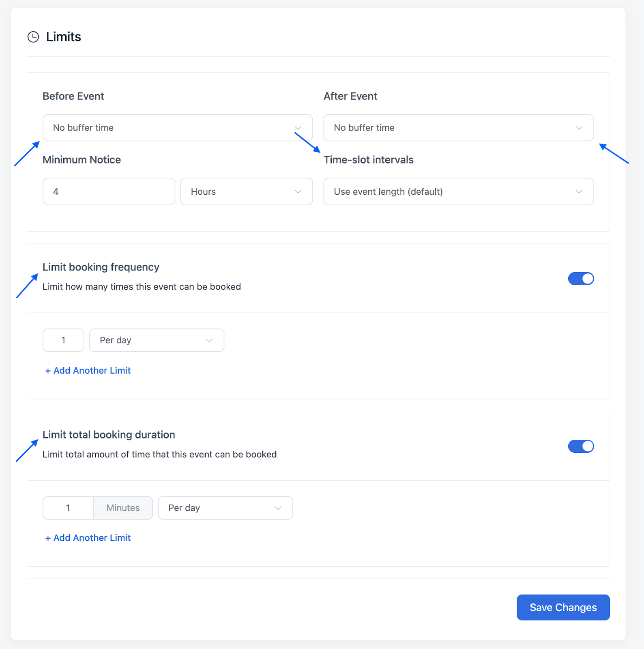Click the Limits section heading
The image size is (644, 649).
(x=64, y=37)
